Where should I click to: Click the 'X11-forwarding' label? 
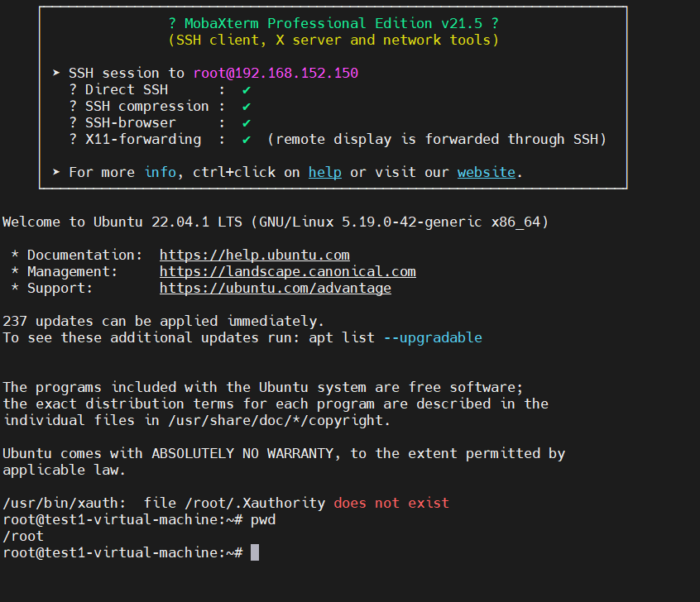point(143,139)
